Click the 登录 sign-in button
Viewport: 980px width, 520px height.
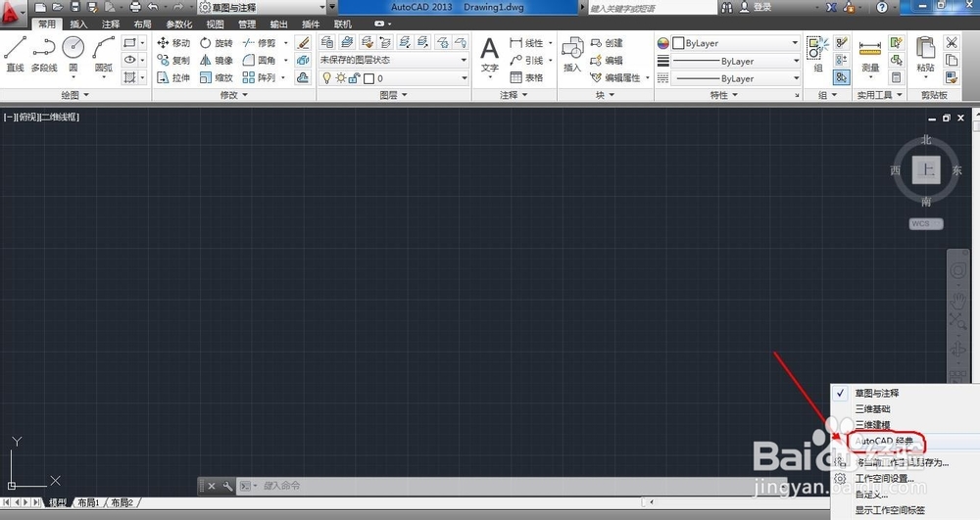[x=756, y=8]
